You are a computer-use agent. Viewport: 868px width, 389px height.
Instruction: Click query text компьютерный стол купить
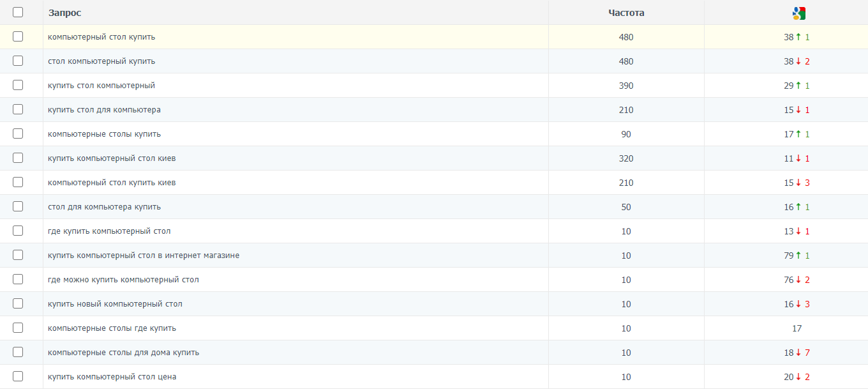[101, 37]
